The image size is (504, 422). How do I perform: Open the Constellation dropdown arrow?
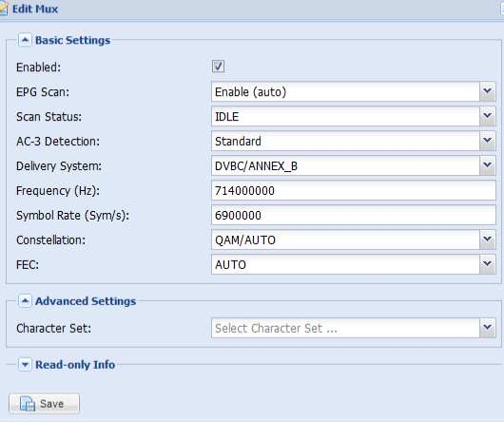point(487,240)
